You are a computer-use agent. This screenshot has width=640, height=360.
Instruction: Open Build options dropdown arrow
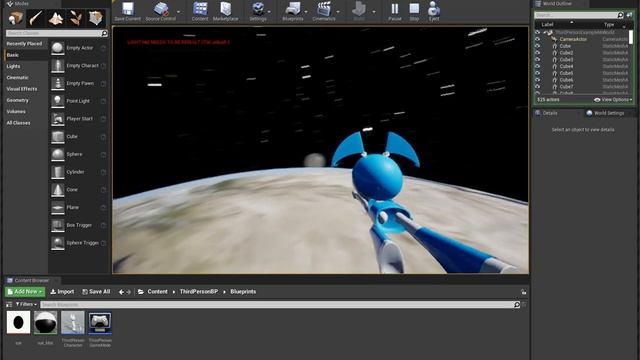pos(374,12)
